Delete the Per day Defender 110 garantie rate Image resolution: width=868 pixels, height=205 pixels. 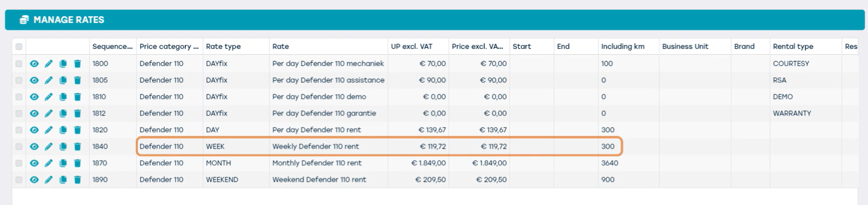78,113
